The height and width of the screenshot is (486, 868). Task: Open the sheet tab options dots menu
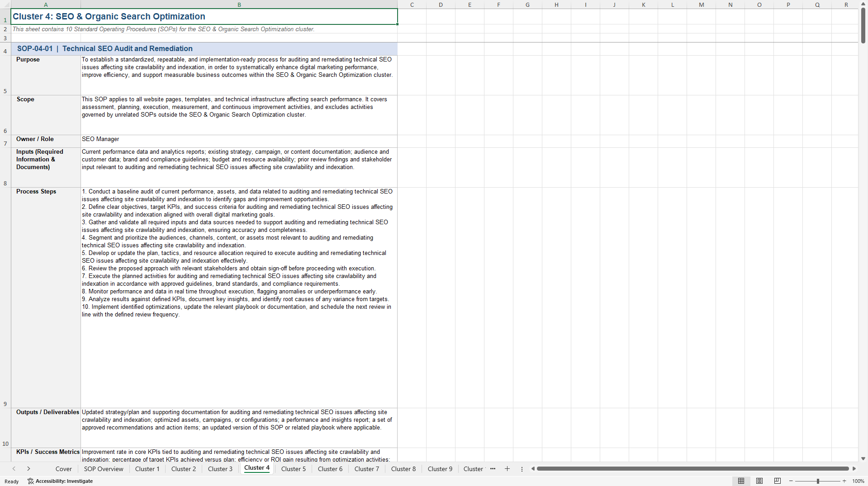[x=522, y=469]
